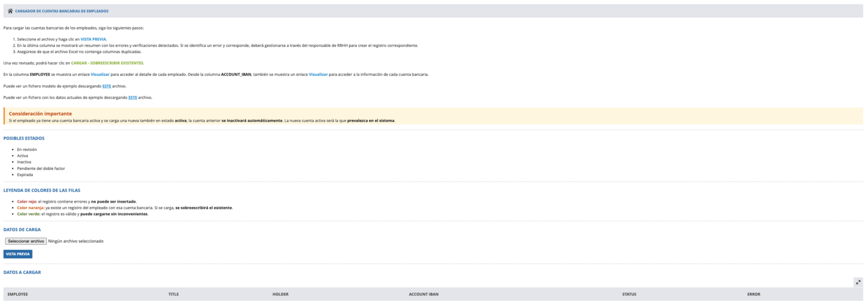Screen dimensions: 868x307
Task: Click VISTA PREVIA text in step one
Action: pyautogui.click(x=93, y=39)
